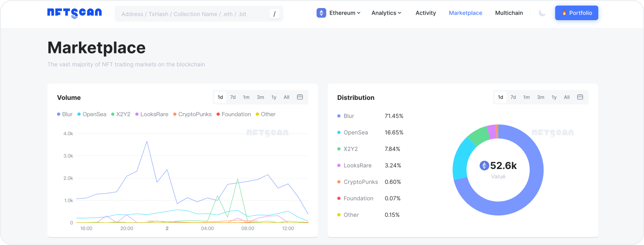Viewport: 644px width, 245px height.
Task: Expand the Ethereum network dropdown
Action: point(344,13)
